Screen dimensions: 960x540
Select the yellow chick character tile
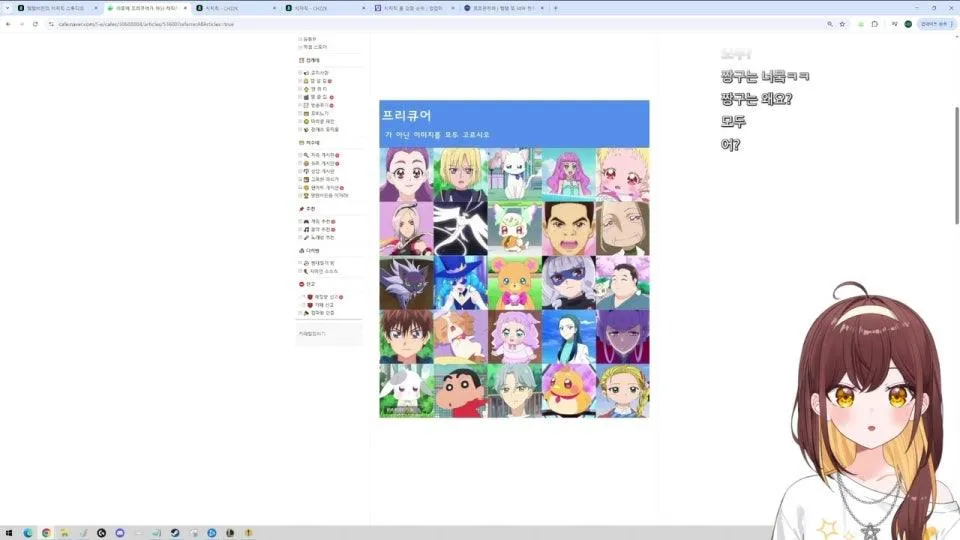click(x=569, y=391)
